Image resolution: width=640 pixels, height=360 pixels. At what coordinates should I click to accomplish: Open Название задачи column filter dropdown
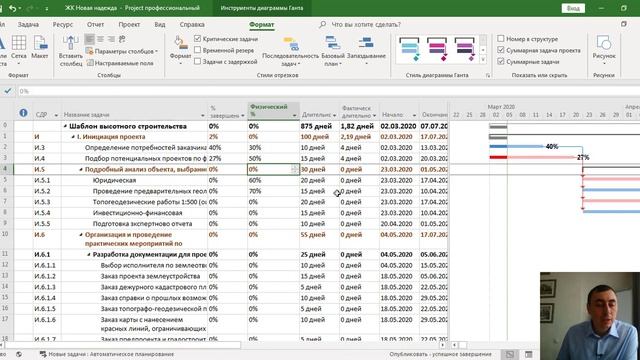pyautogui.click(x=202, y=116)
